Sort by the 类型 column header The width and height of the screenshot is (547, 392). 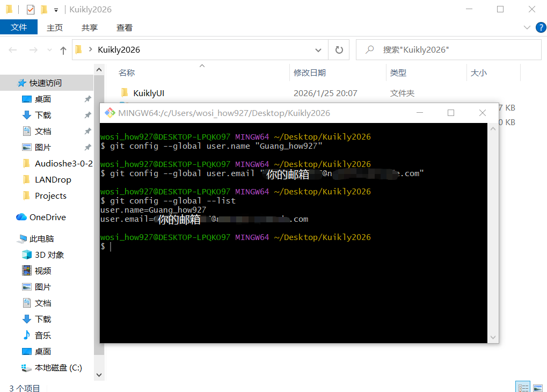click(x=398, y=72)
